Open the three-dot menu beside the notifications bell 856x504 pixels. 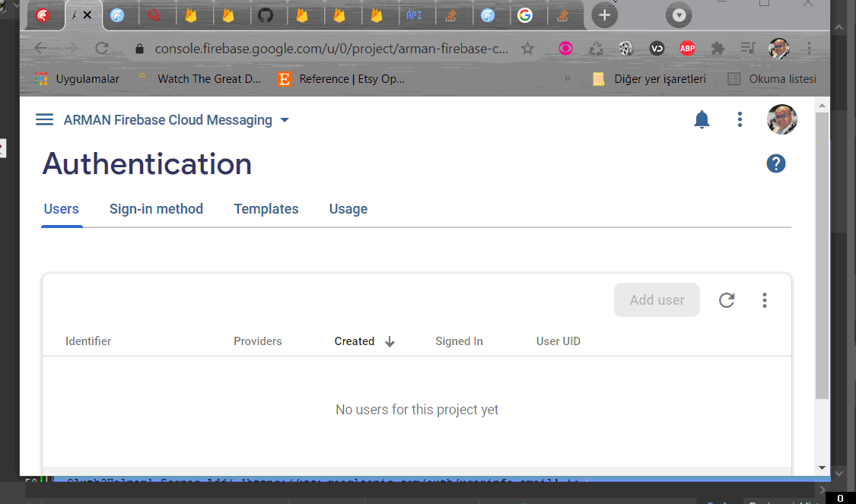740,119
